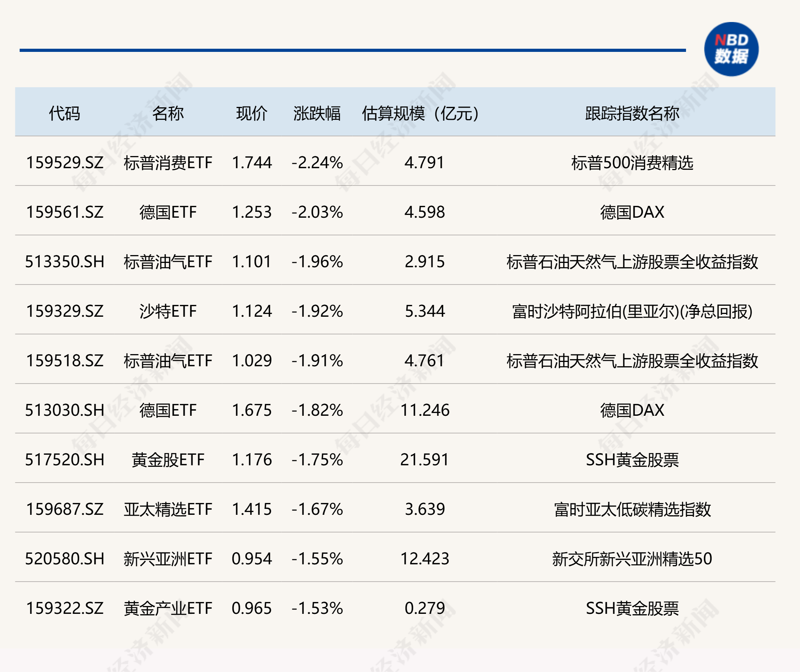Open the 沙特ETF name cell

[168, 311]
